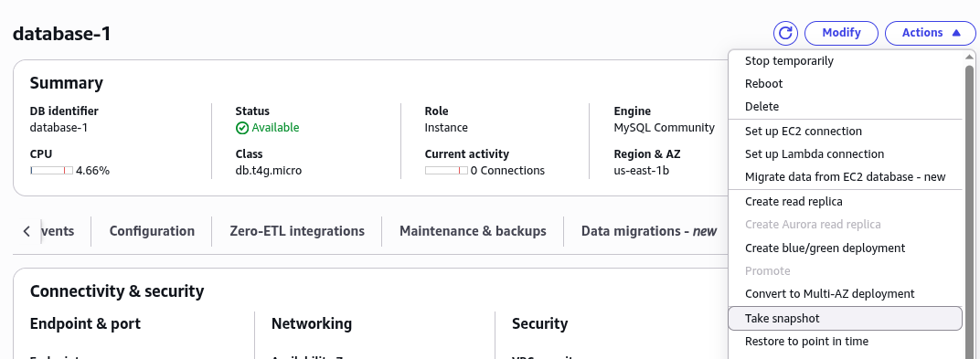The image size is (980, 359).
Task: Select Create read replica option
Action: coord(846,202)
